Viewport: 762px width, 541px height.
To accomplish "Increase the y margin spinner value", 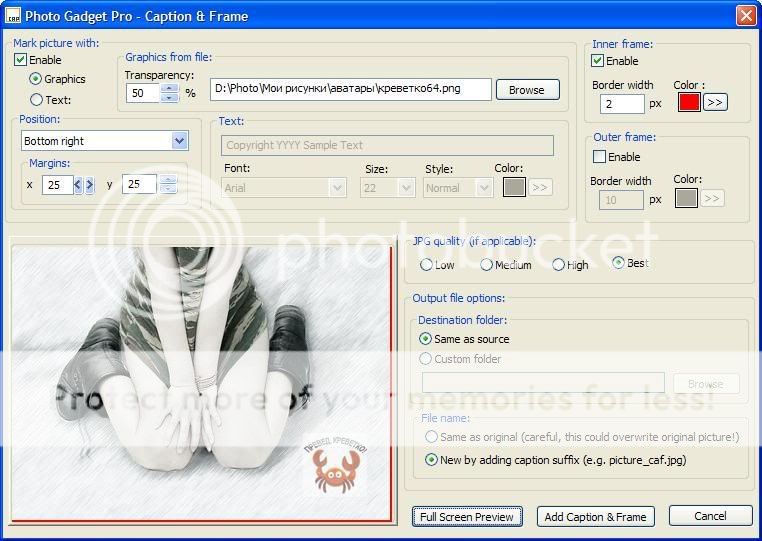I will click(168, 179).
